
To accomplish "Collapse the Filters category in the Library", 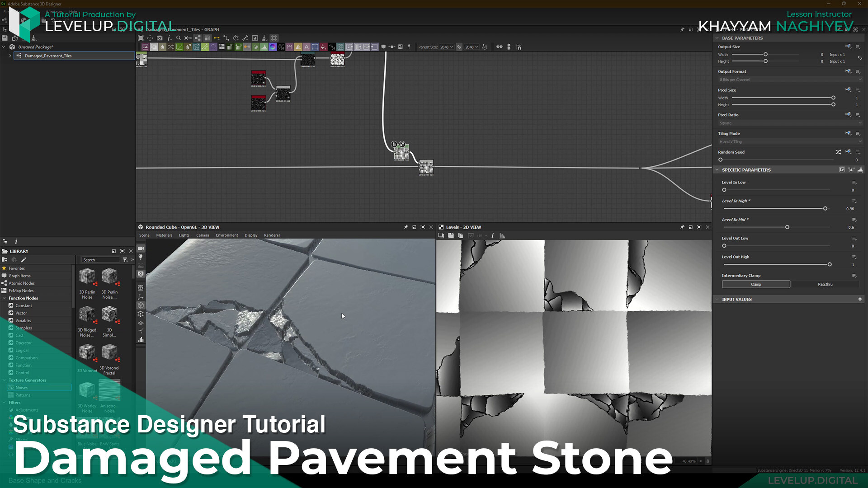I will (x=5, y=402).
